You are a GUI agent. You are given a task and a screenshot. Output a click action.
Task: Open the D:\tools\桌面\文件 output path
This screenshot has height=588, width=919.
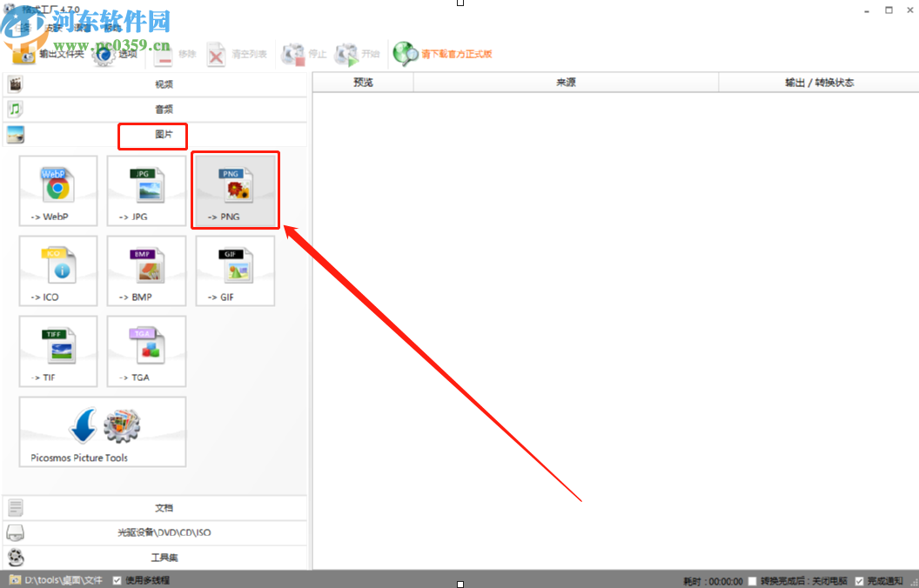(x=64, y=580)
